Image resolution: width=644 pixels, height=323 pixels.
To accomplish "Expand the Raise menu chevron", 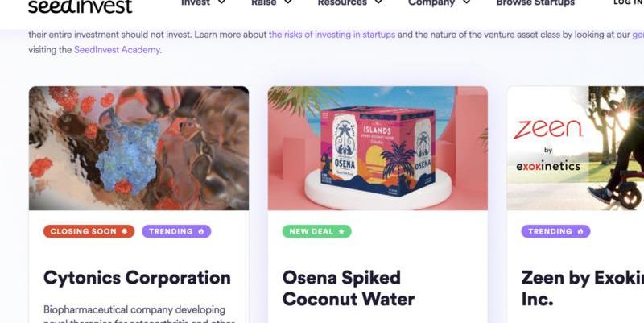I will point(288,2).
